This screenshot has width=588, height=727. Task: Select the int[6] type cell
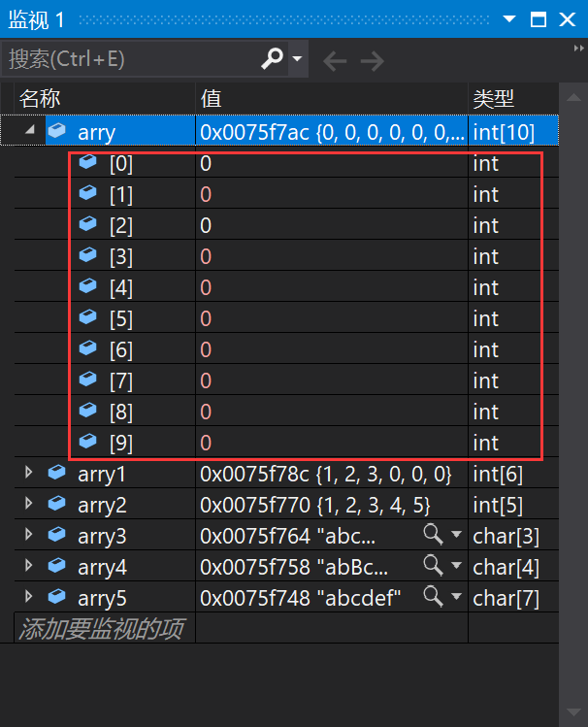point(513,474)
